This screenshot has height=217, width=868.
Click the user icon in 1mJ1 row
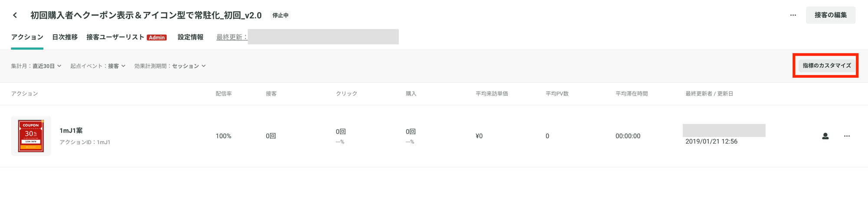pyautogui.click(x=825, y=136)
